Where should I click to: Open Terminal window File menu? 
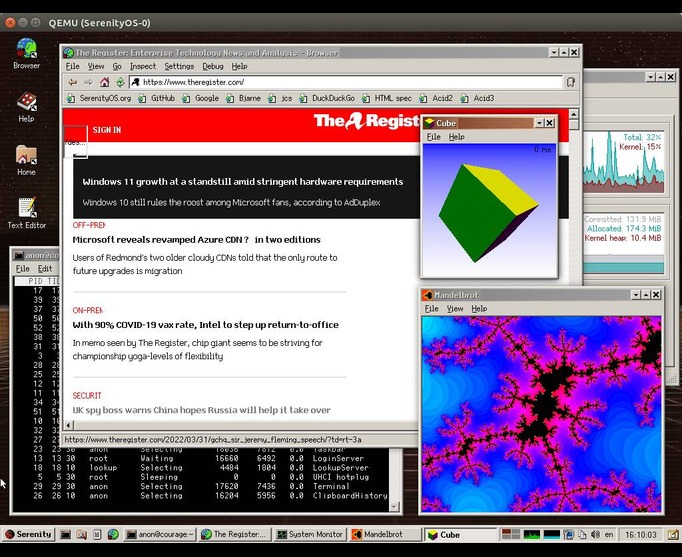click(22, 269)
